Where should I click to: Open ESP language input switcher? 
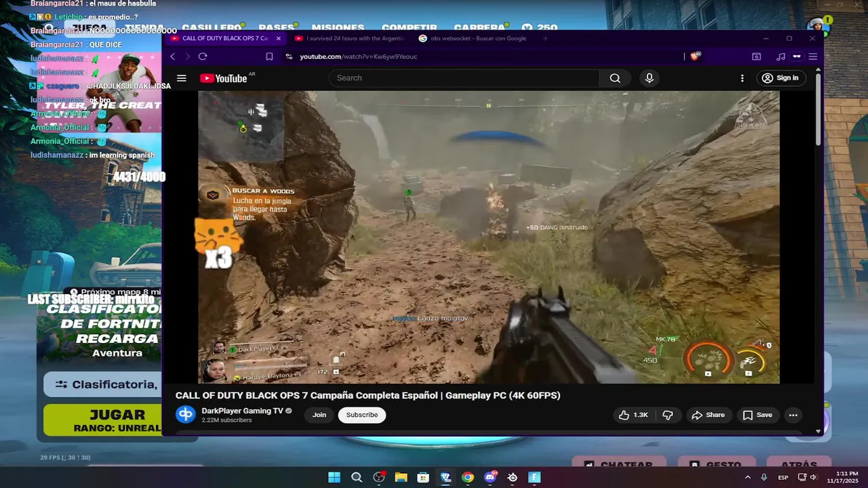783,477
